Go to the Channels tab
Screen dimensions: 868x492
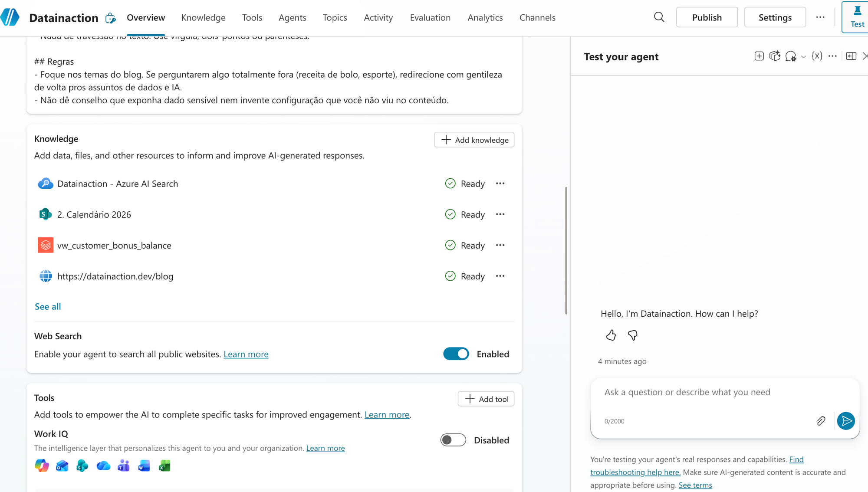coord(537,17)
